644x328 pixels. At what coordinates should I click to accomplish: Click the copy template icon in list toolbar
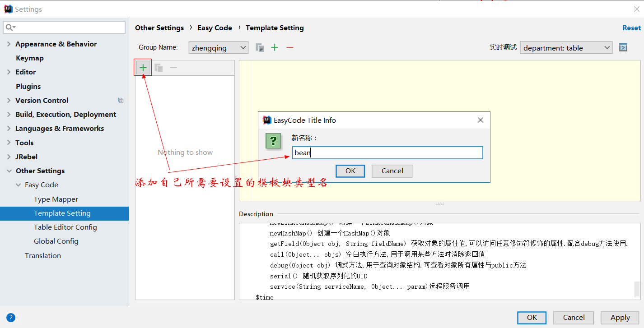click(159, 68)
